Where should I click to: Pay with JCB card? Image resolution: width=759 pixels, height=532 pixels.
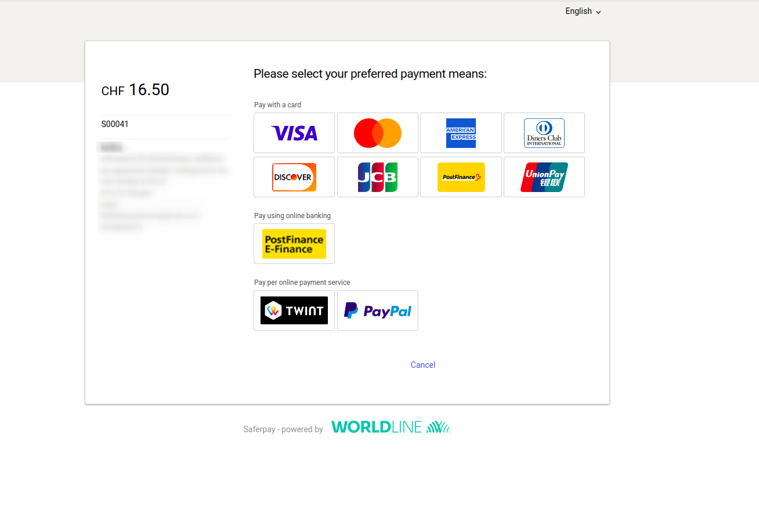(378, 177)
